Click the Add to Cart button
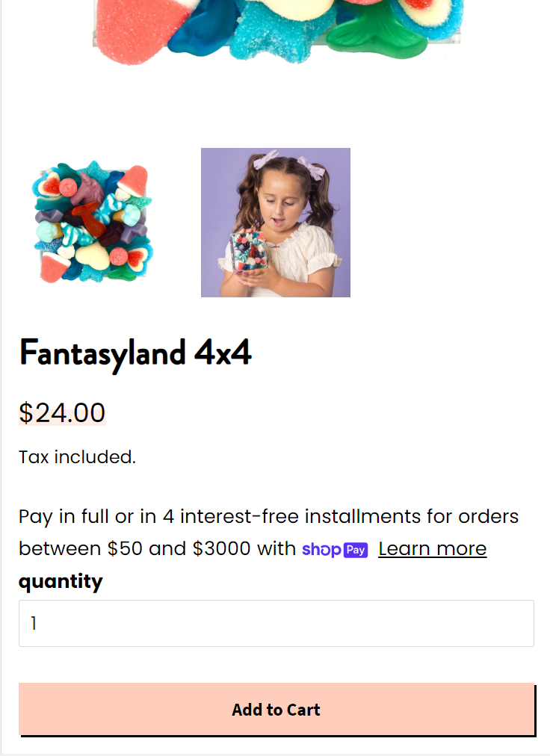 276,709
